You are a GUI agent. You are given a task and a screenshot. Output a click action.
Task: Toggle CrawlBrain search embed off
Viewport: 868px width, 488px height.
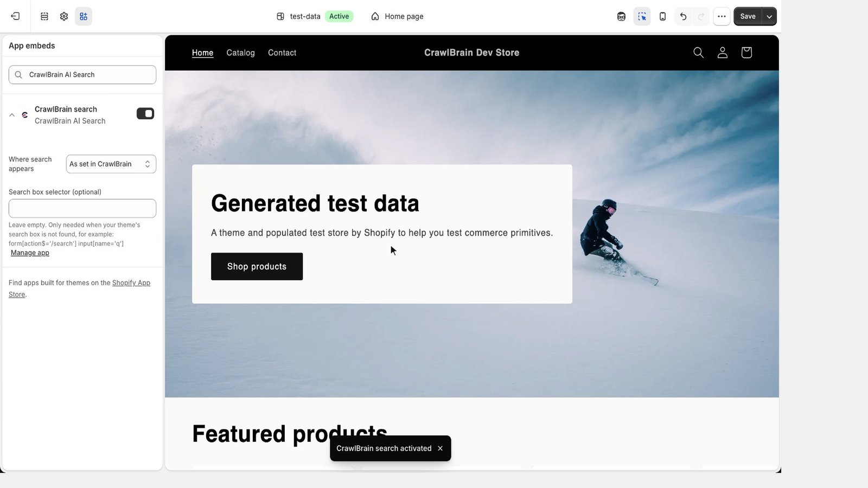click(x=145, y=113)
